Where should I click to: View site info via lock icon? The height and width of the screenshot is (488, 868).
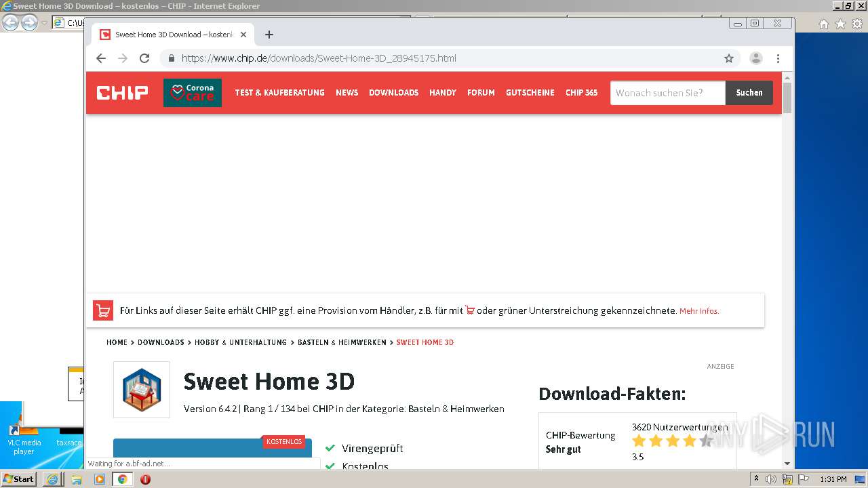(171, 58)
